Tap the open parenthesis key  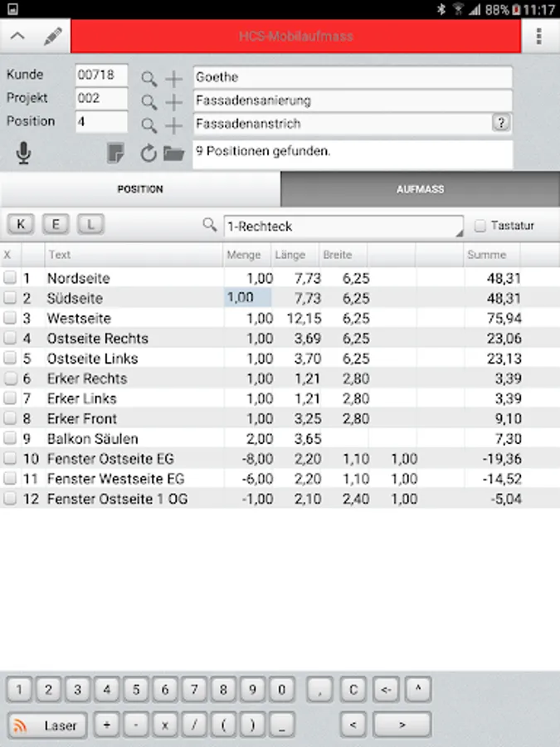click(223, 725)
